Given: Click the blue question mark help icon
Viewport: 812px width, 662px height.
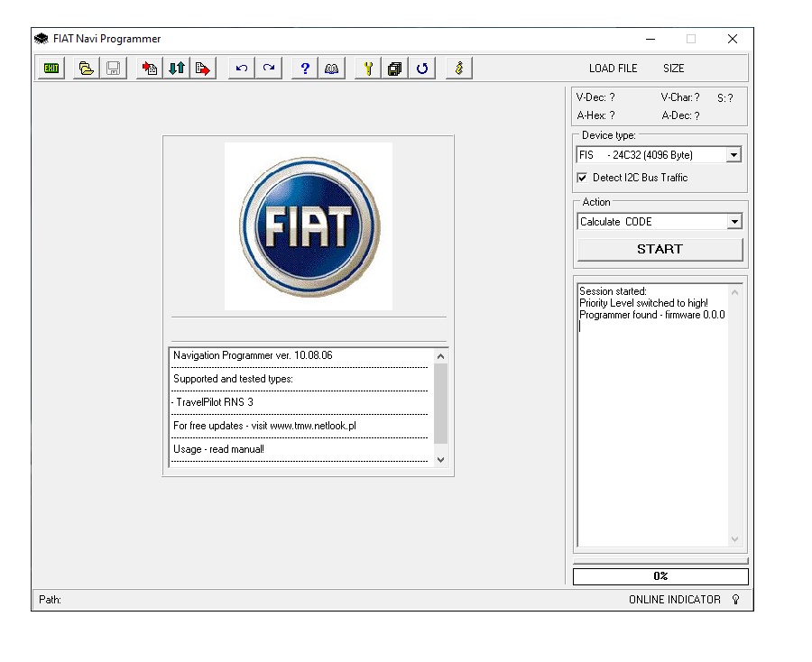Looking at the screenshot, I should [305, 69].
